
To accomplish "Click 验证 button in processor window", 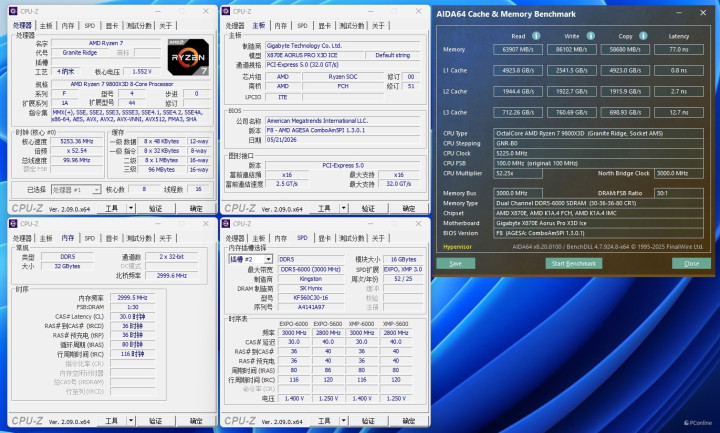I will [x=156, y=208].
